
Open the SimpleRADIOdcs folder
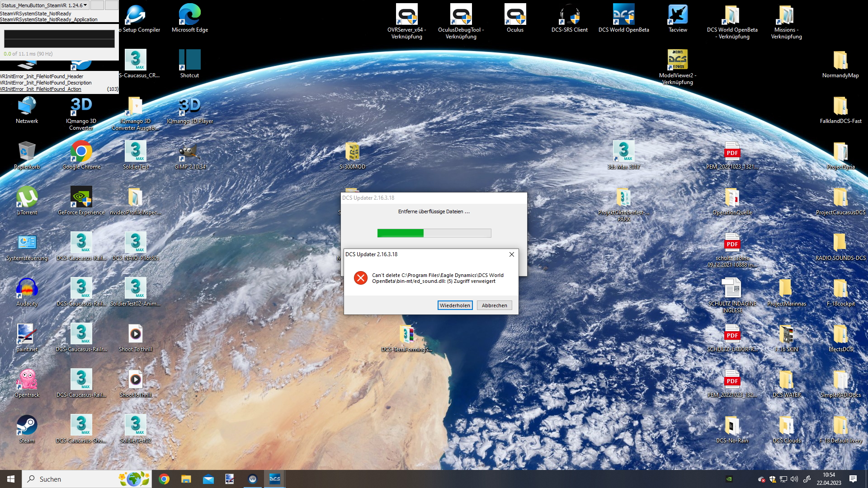(x=840, y=384)
